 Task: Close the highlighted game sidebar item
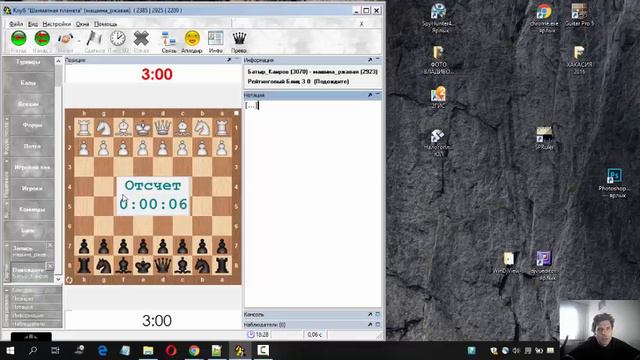coord(50,267)
